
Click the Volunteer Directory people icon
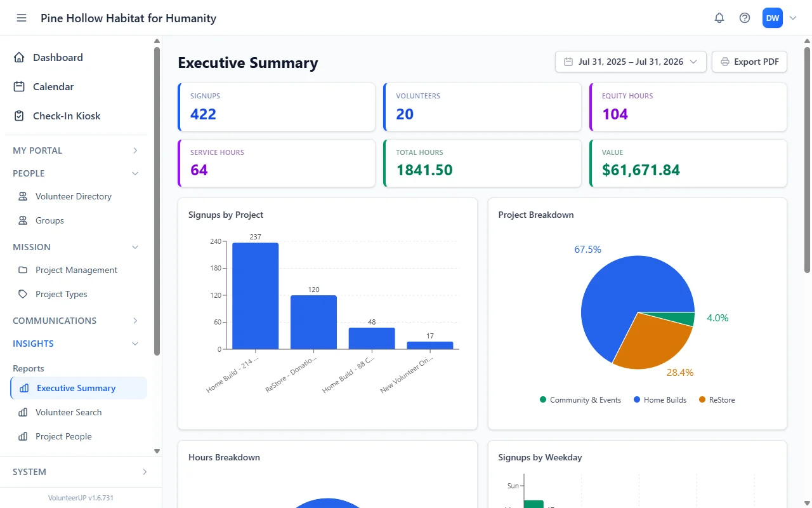tap(23, 196)
